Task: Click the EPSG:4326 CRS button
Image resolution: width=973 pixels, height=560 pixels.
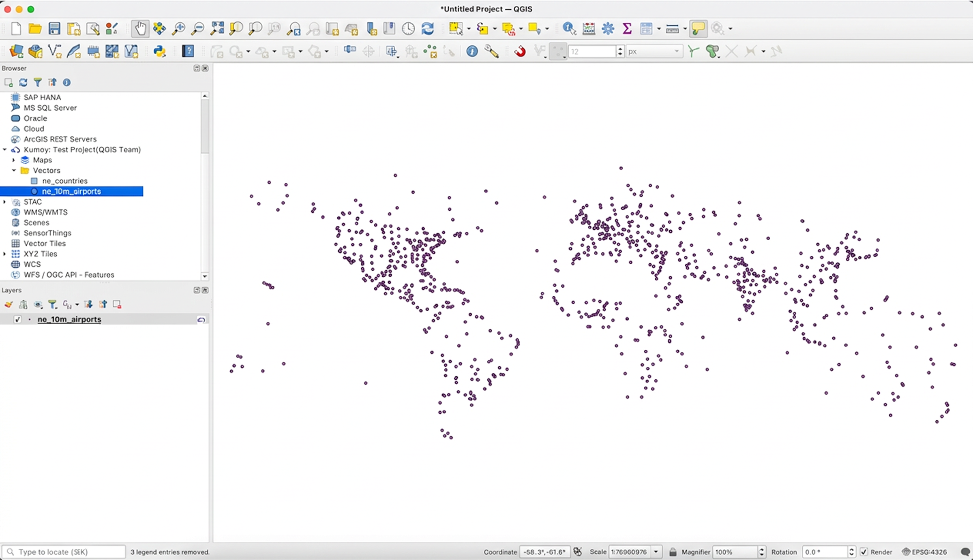Action: [x=924, y=552]
